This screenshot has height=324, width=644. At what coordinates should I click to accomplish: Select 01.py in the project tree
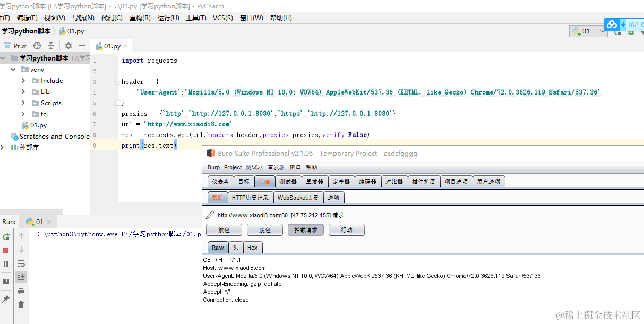(x=38, y=125)
